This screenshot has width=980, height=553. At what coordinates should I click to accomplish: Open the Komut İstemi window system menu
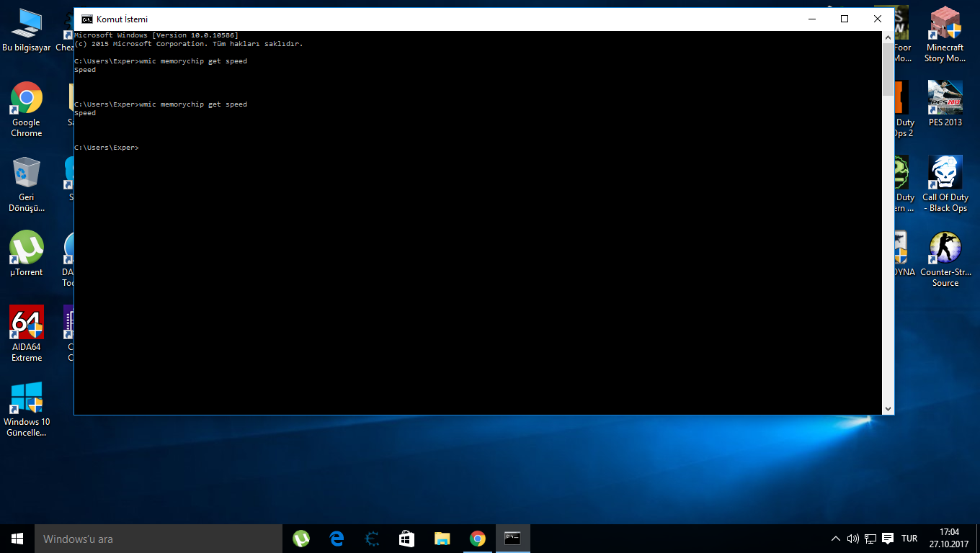86,19
